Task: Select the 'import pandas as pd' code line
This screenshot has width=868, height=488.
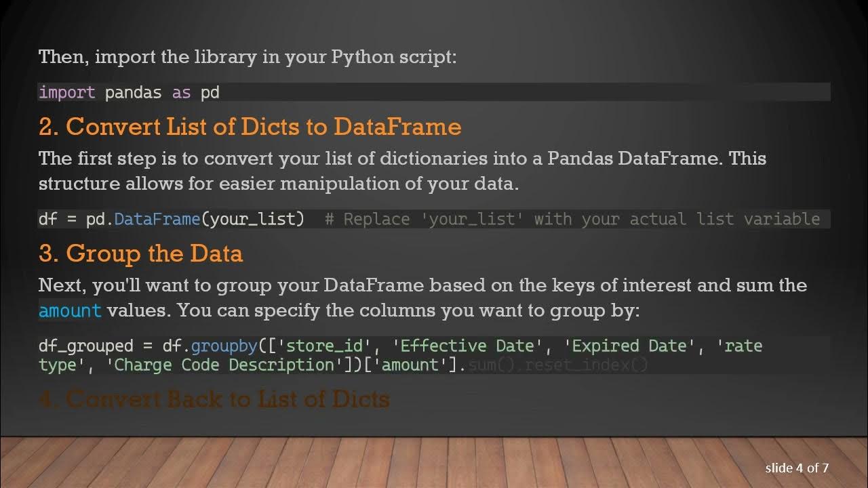Action: point(129,92)
